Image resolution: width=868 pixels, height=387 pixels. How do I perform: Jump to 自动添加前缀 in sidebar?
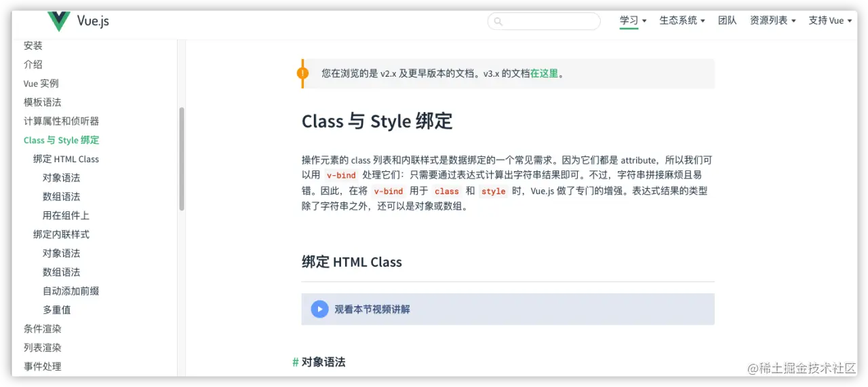click(71, 291)
